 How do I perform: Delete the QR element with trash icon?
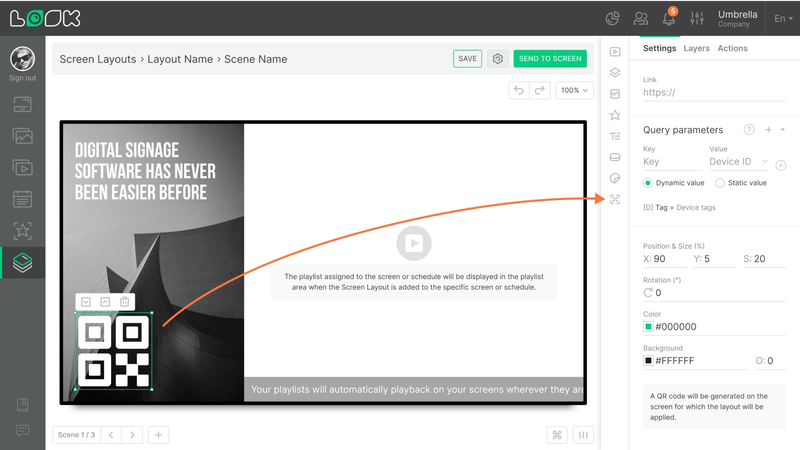(124, 302)
